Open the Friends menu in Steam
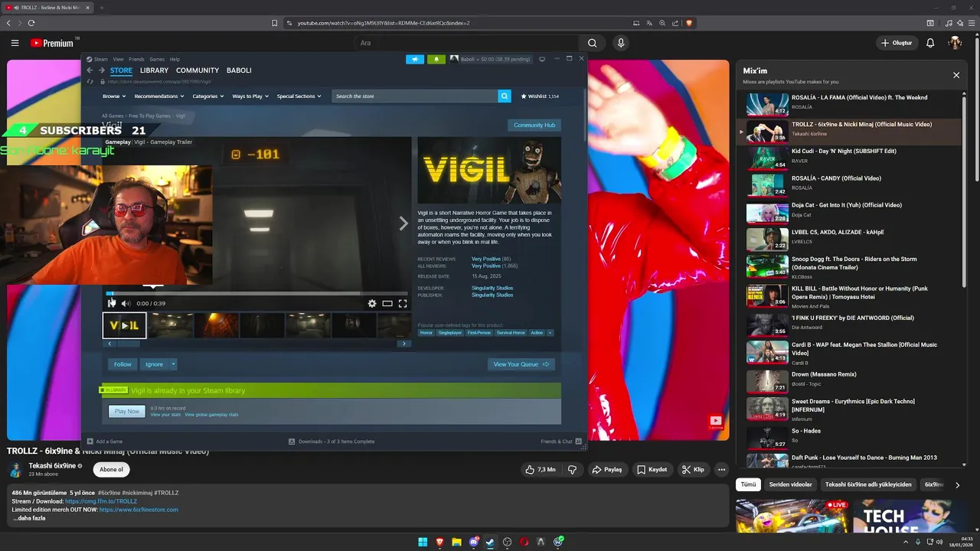 coord(136,59)
